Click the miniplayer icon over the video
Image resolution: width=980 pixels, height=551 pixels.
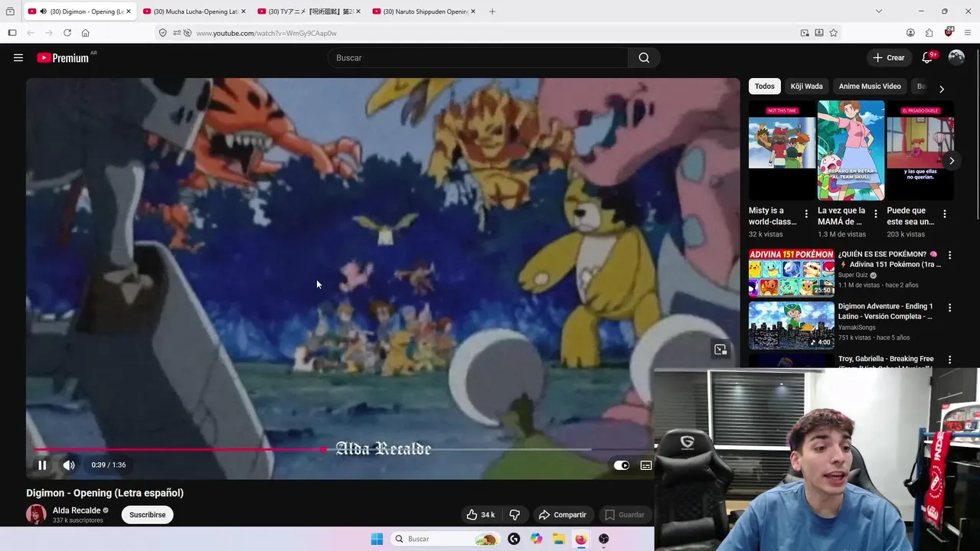(720, 350)
